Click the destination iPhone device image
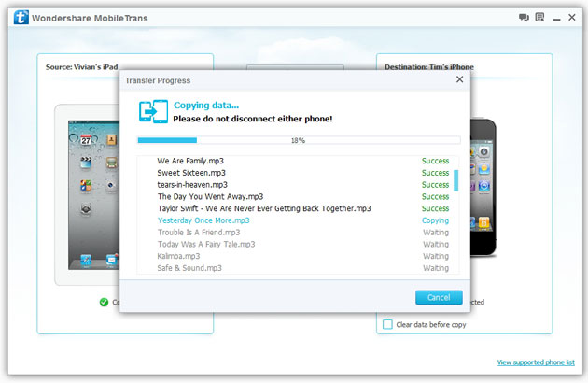This screenshot has width=588, height=383. click(x=483, y=187)
